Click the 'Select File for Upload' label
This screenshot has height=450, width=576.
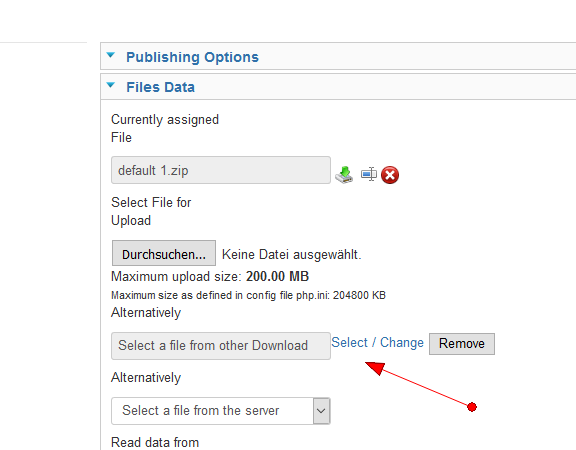pyautogui.click(x=151, y=212)
